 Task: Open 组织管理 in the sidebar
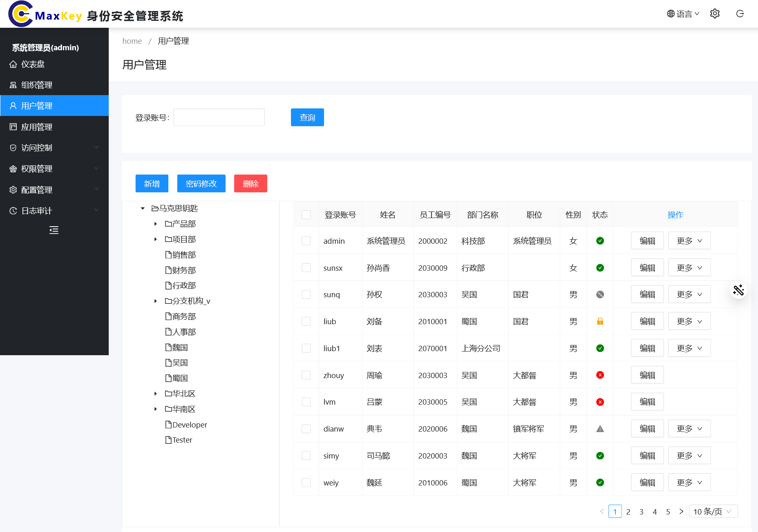tap(37, 85)
